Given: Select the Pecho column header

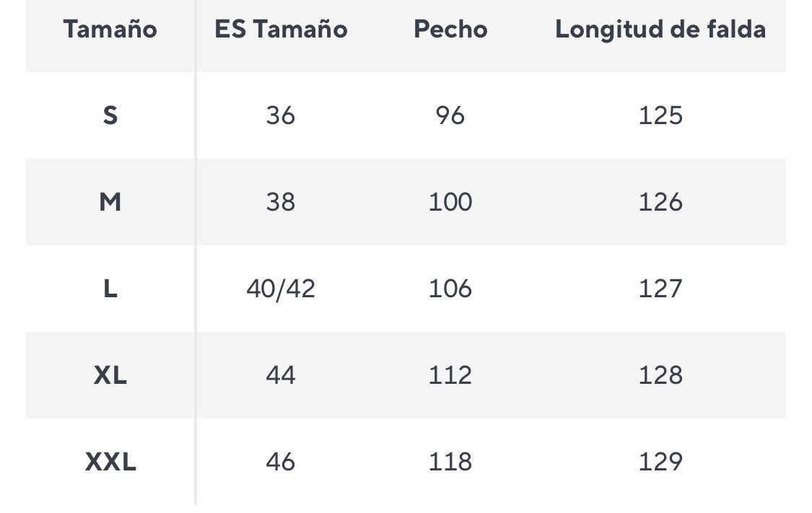Looking at the screenshot, I should point(450,30).
